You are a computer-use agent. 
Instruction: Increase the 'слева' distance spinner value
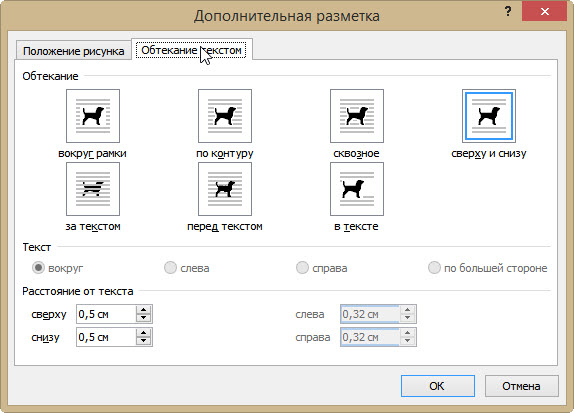pos(407,310)
